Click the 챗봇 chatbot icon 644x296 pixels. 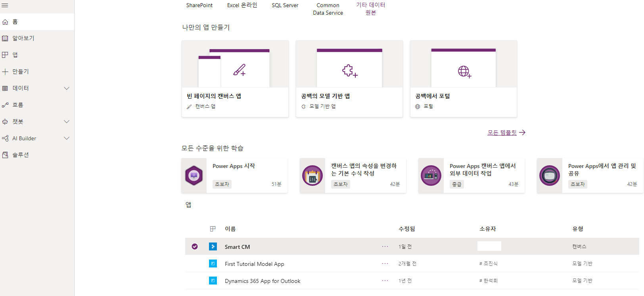point(5,122)
